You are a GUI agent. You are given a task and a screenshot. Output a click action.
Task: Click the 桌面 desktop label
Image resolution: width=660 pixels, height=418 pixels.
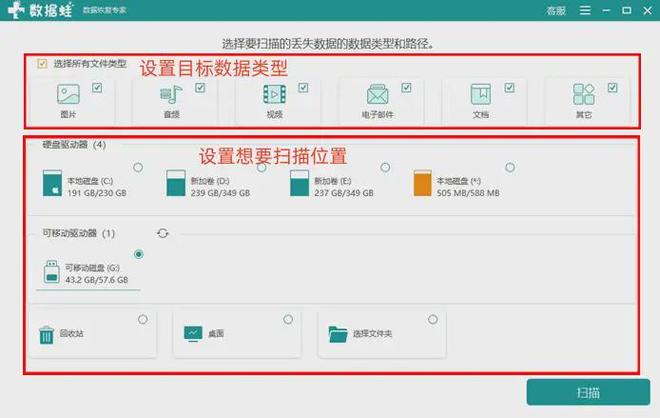point(216,334)
